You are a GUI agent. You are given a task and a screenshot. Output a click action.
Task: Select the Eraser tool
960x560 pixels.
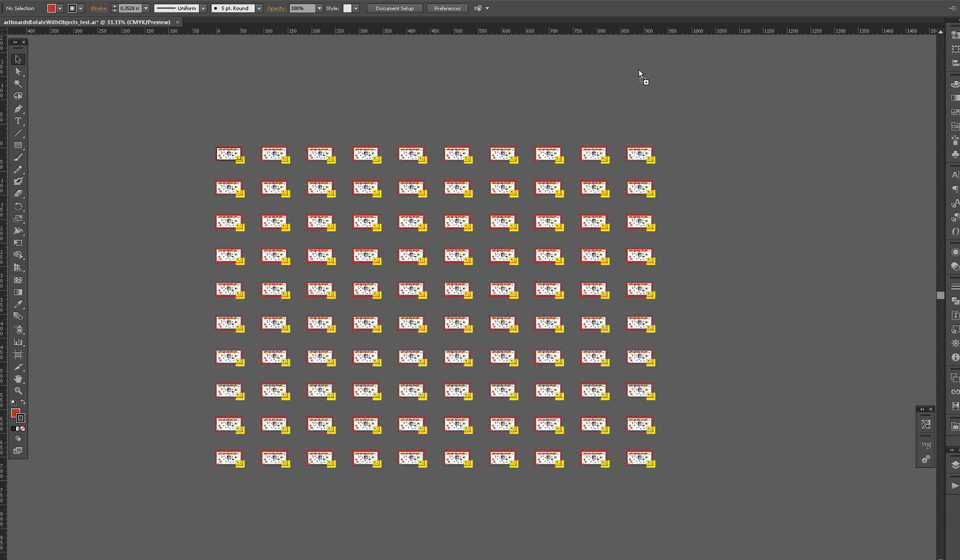[18, 193]
